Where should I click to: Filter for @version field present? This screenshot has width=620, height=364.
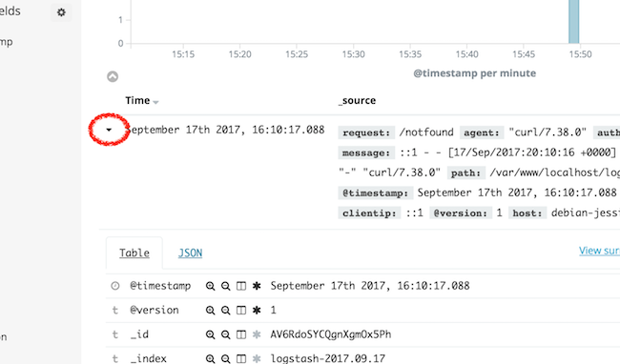(x=257, y=311)
